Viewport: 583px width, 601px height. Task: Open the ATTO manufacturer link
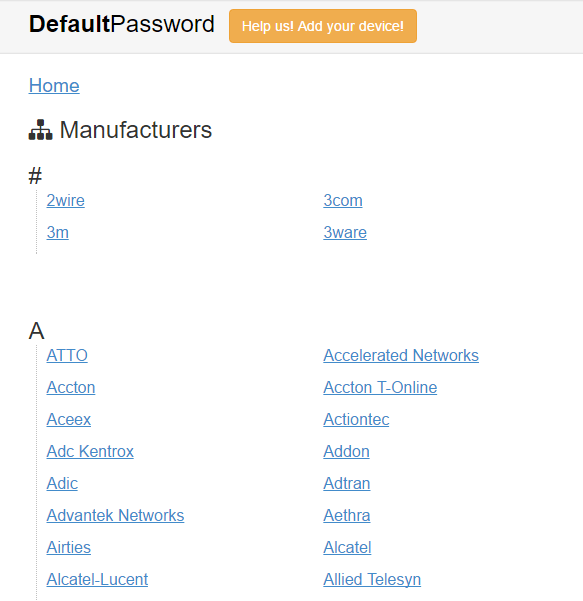pyautogui.click(x=67, y=355)
